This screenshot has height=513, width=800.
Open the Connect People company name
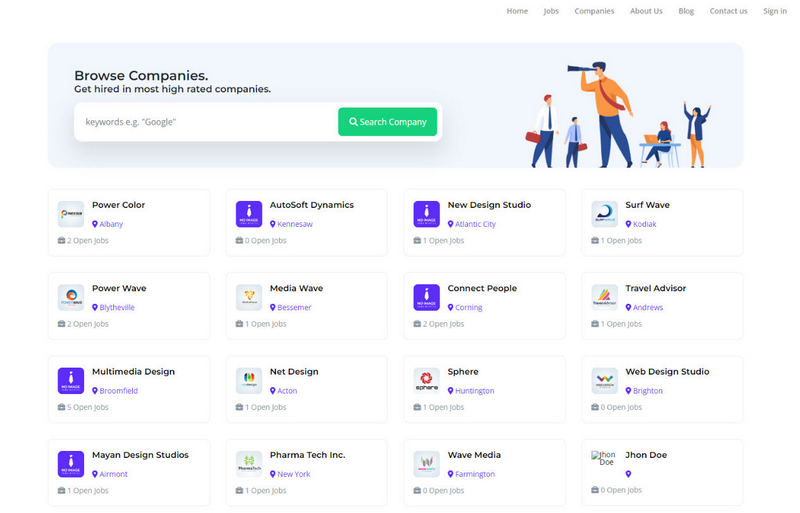click(482, 288)
